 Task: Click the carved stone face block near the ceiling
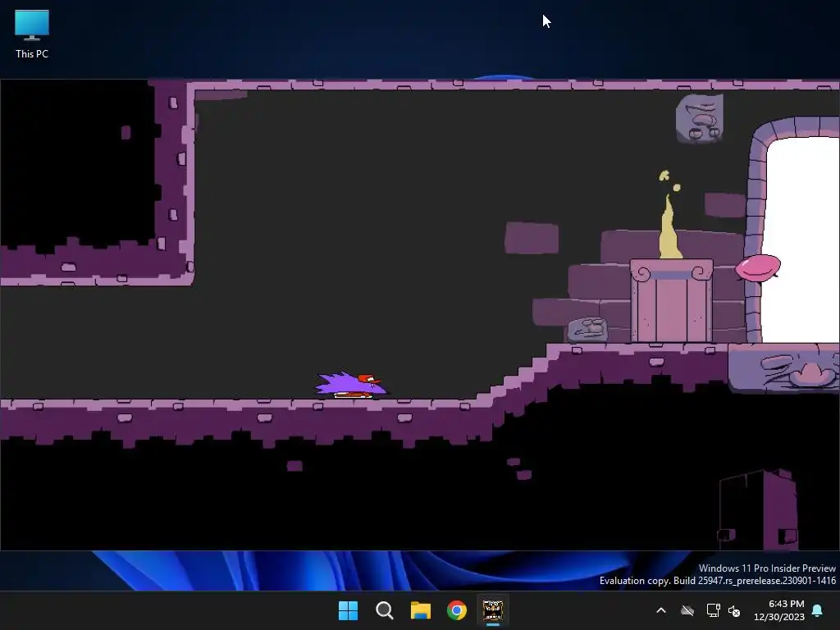click(x=700, y=118)
